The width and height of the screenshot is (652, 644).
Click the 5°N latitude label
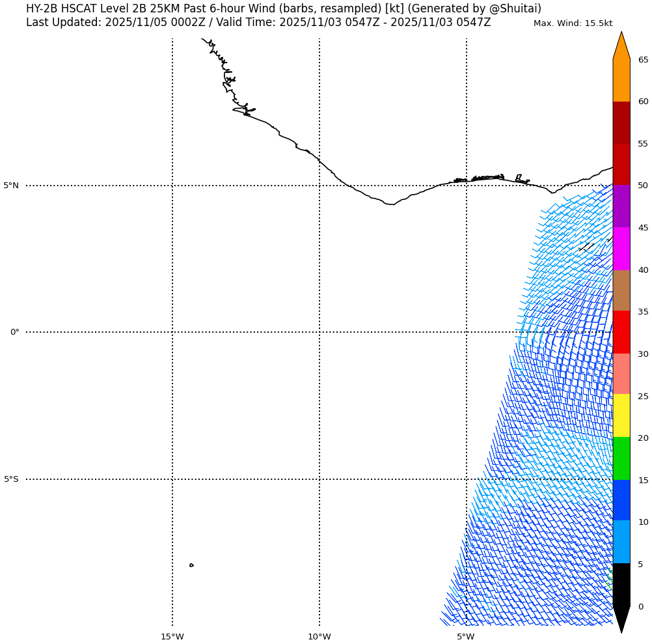(12, 186)
